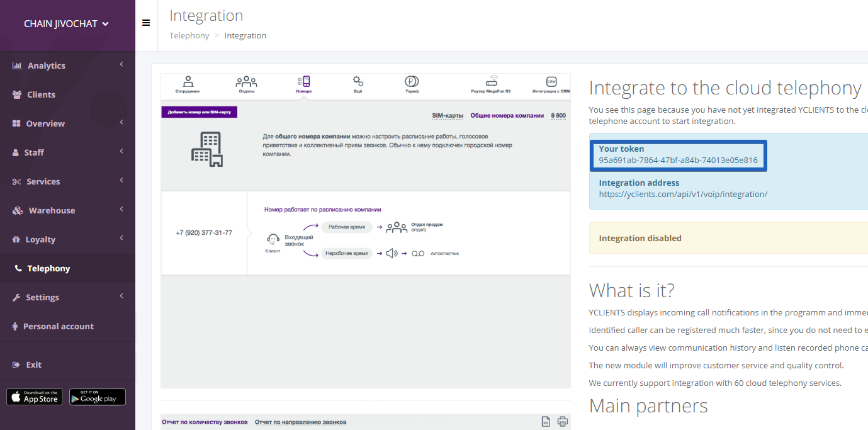Select the token value 95a691ab-7864-47bf-a84b-74013e05e816

click(678, 160)
